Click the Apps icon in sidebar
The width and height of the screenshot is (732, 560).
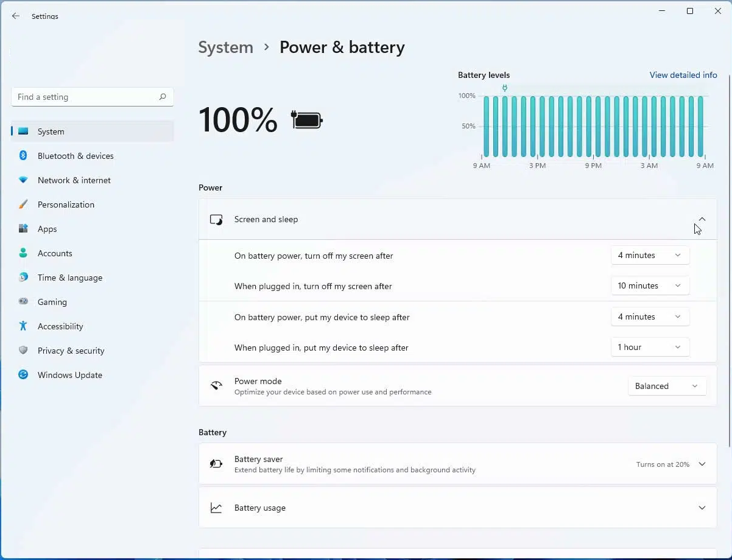click(23, 229)
